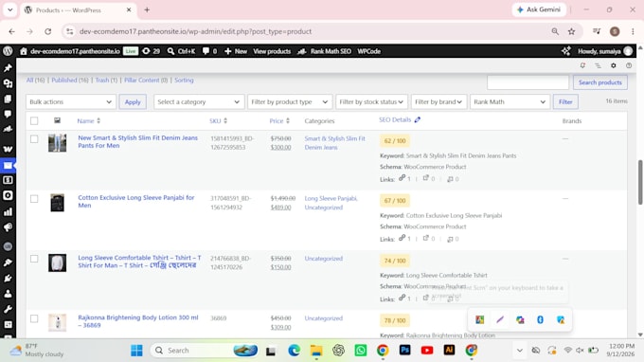
Task: Check the Slim Fit Denim Jeans product row
Action: click(x=34, y=139)
